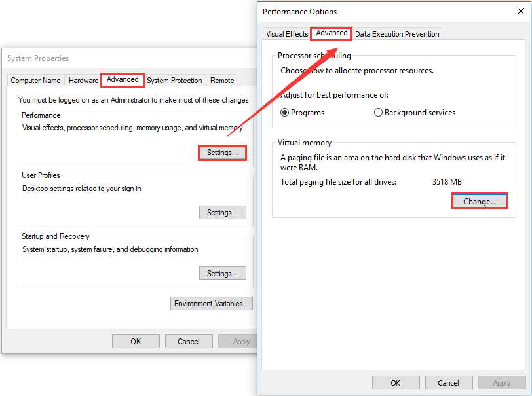Image resolution: width=532 pixels, height=396 pixels.
Task: Open Startup and Recovery Settings
Action: pyautogui.click(x=222, y=273)
